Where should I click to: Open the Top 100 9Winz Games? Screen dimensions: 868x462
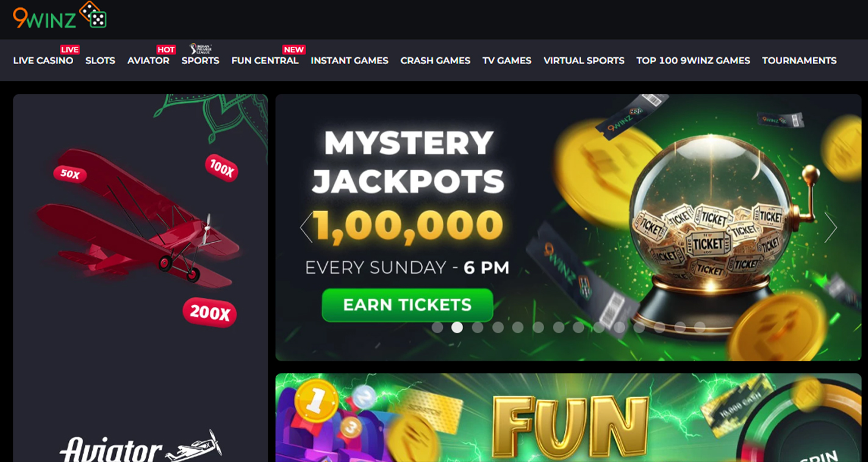(x=693, y=60)
